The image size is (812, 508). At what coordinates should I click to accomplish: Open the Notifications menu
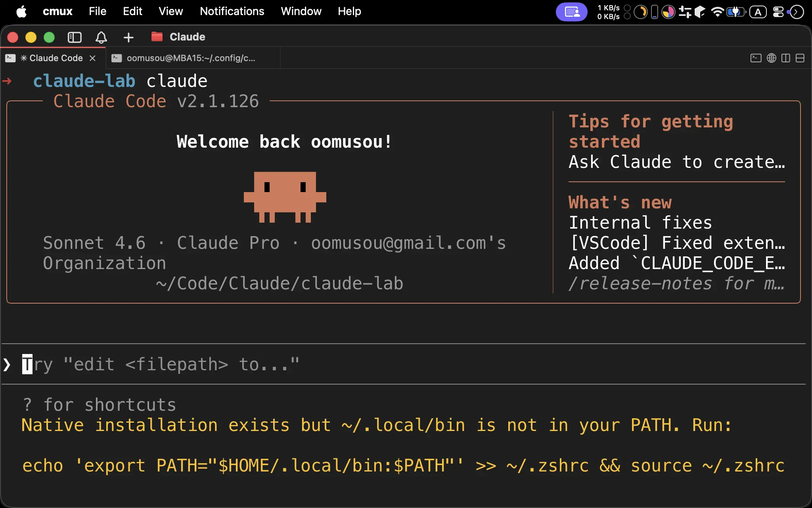coord(232,11)
